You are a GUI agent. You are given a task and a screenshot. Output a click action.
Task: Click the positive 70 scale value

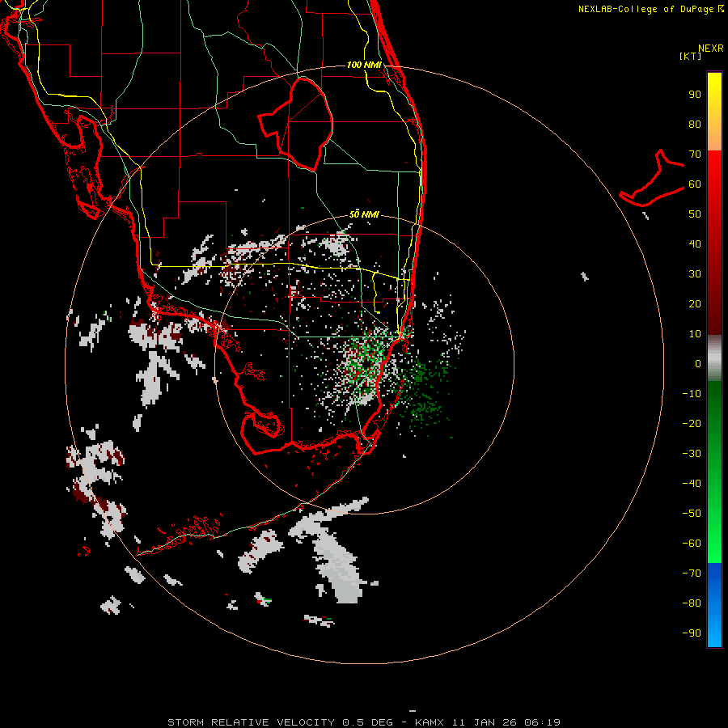(x=695, y=154)
